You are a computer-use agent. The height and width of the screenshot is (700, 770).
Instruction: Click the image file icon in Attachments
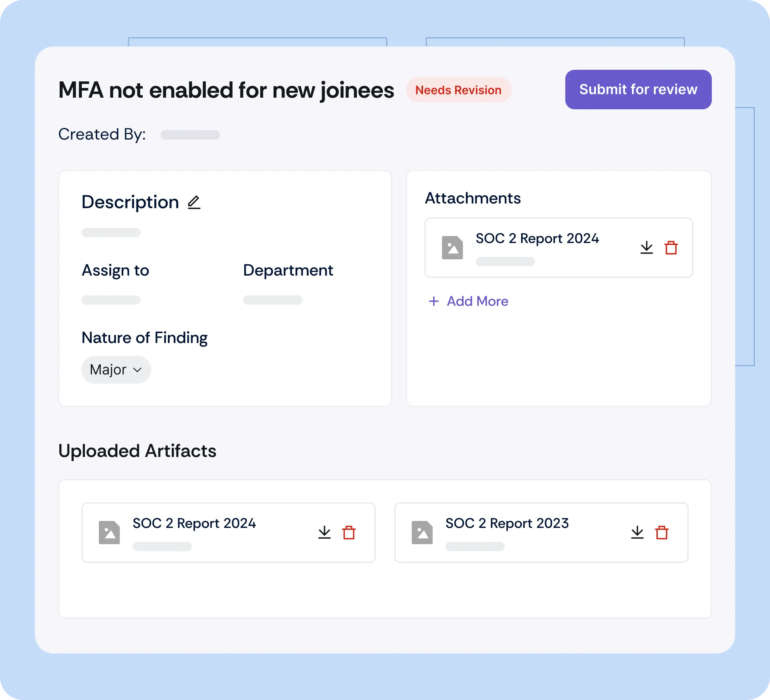tap(452, 248)
